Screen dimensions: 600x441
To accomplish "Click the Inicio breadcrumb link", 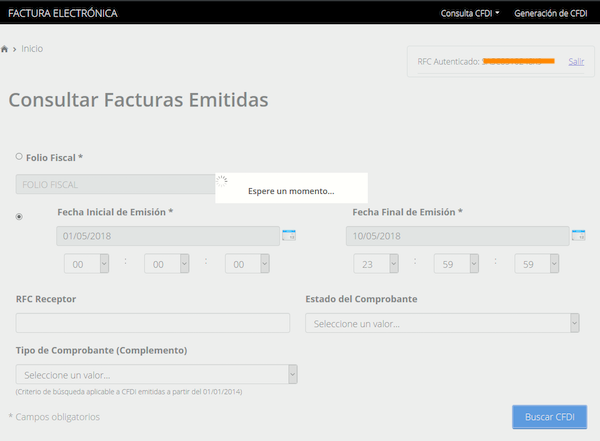I will click(32, 49).
